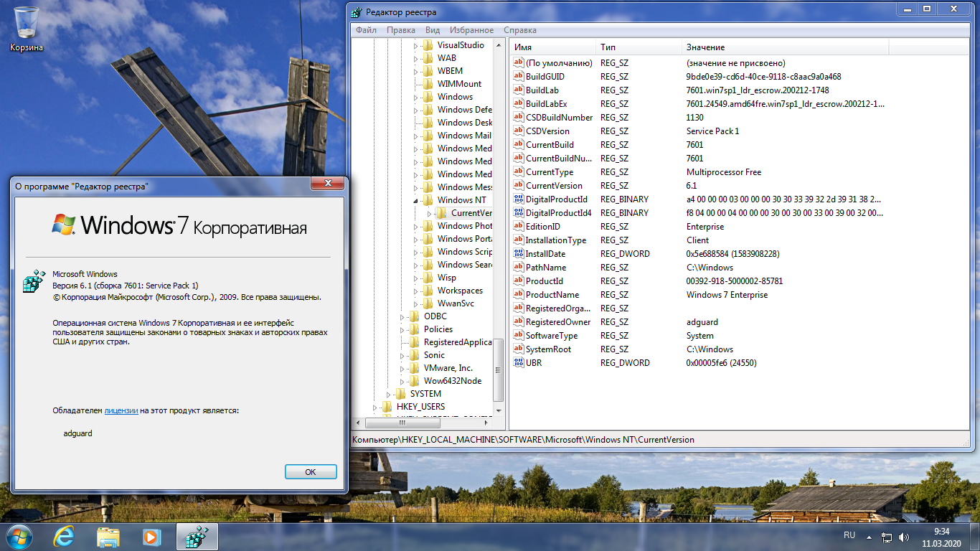This screenshot has width=980, height=551.
Task: Click the SystemRoot string icon
Action: (x=519, y=349)
